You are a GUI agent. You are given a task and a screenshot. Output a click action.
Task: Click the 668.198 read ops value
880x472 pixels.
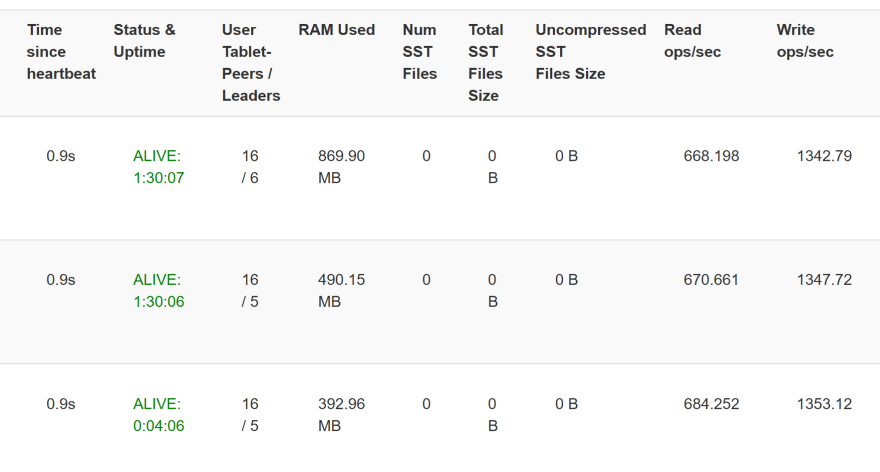click(711, 156)
